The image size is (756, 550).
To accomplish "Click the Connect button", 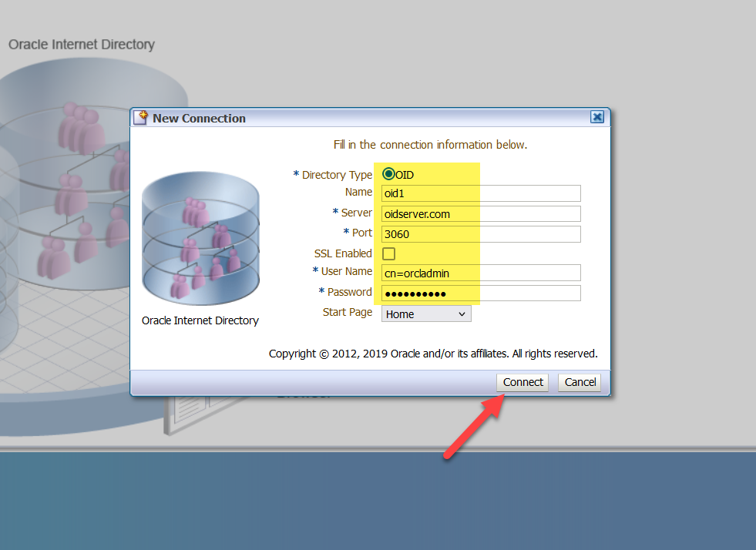I will 523,382.
